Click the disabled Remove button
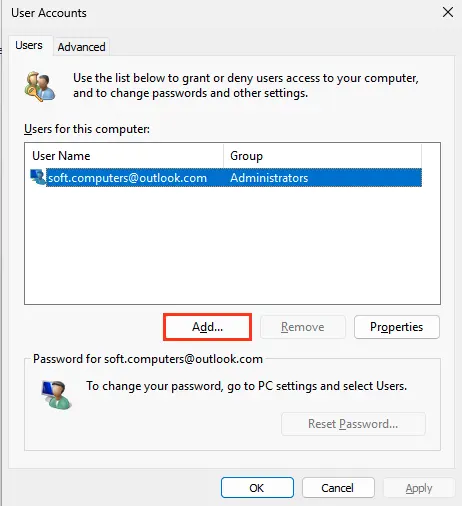The height and width of the screenshot is (506, 462). pos(303,327)
